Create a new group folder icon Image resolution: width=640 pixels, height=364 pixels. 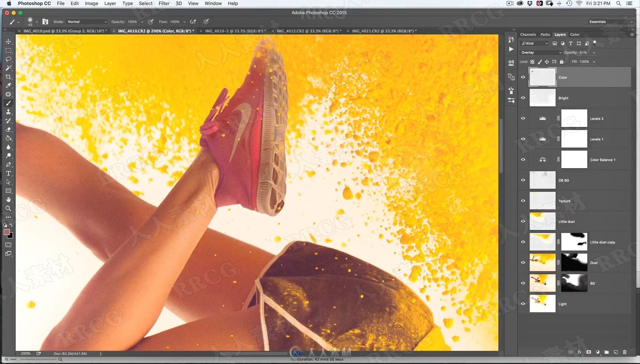tap(607, 352)
